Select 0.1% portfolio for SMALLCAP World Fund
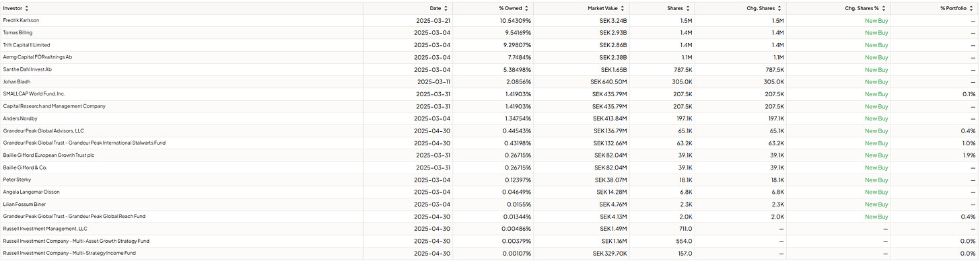The width and height of the screenshot is (980, 261). 969,94
